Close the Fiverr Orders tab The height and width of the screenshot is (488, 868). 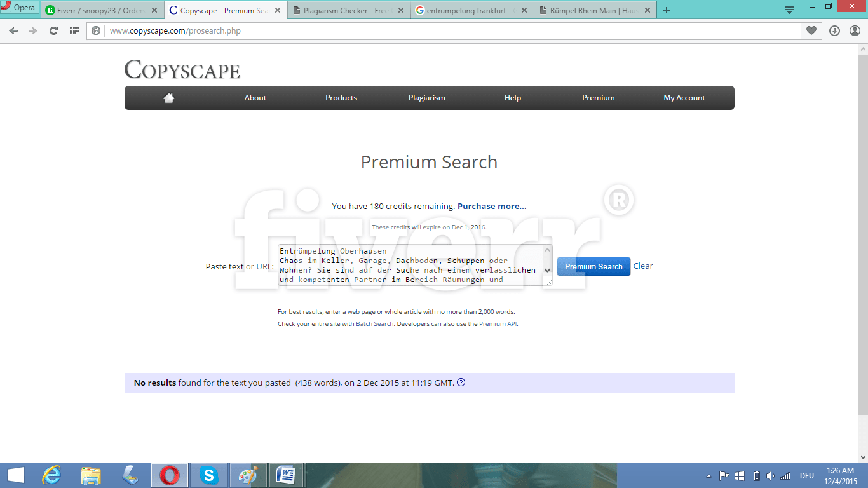click(x=154, y=11)
